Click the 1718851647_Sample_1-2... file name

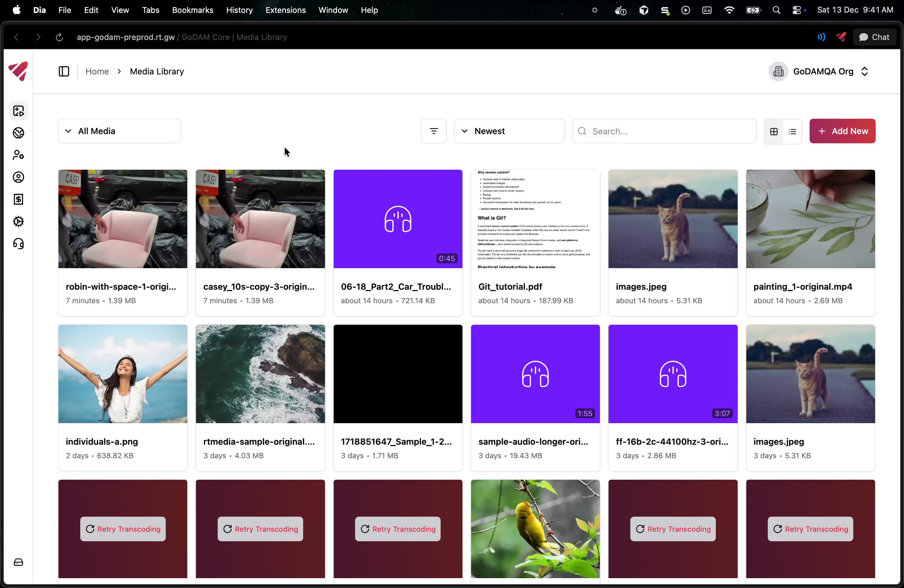[x=396, y=441]
